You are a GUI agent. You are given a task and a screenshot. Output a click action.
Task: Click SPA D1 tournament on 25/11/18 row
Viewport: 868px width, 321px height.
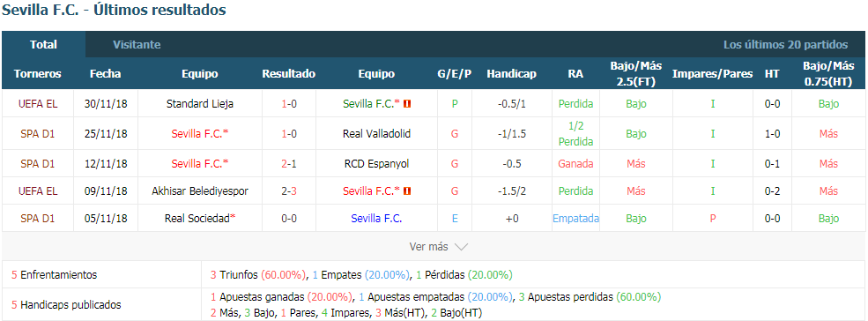pyautogui.click(x=38, y=134)
